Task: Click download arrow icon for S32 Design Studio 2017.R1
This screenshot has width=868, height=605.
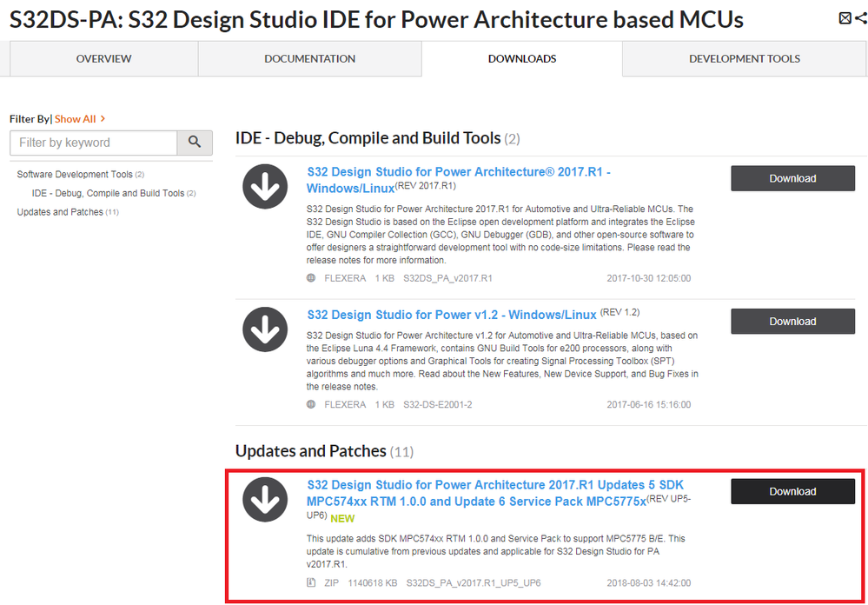Action: pos(265,187)
